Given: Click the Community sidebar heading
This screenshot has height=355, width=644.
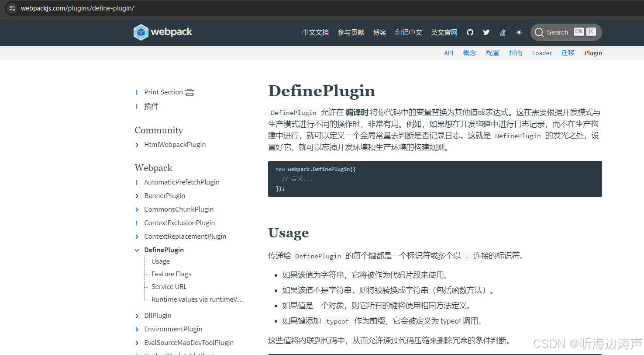Looking at the screenshot, I should (159, 130).
